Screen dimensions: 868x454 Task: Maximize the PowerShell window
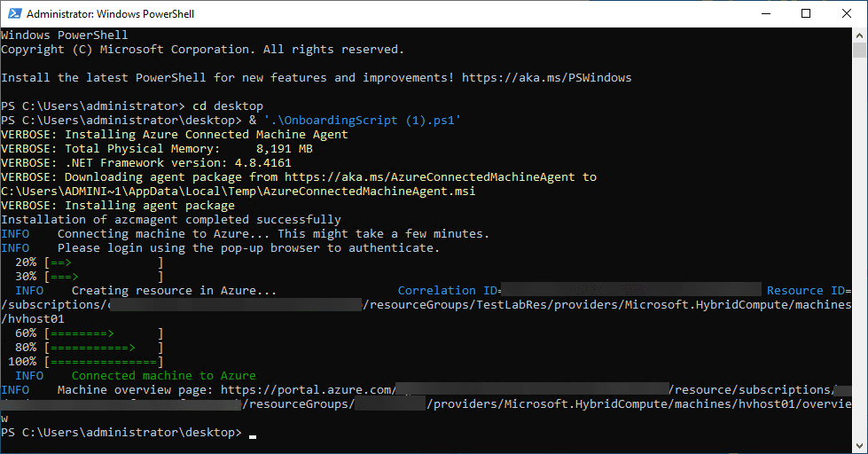(x=806, y=13)
